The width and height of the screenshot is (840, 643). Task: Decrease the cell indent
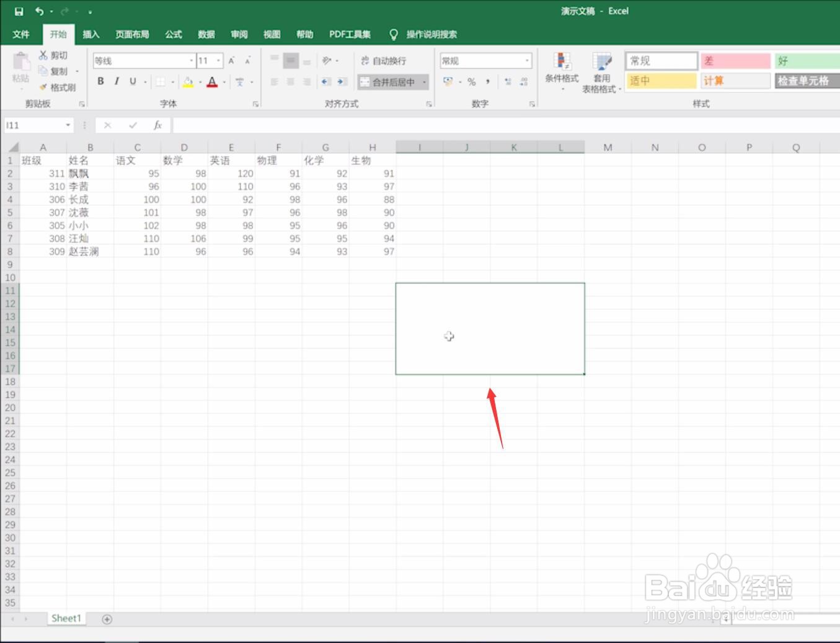326,81
